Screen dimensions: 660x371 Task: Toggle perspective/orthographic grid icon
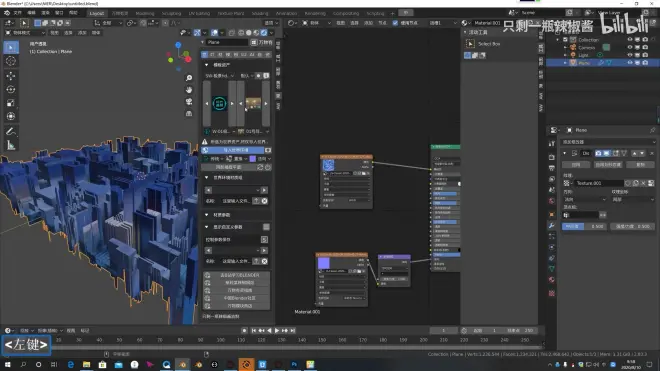click(x=189, y=113)
